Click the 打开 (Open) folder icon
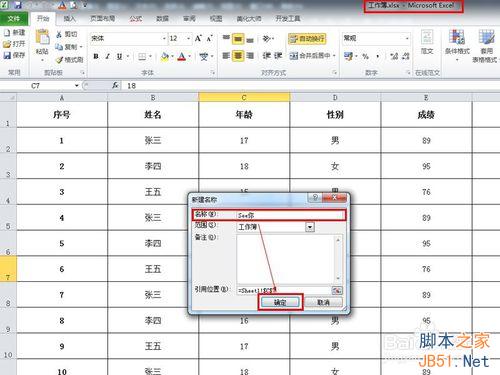This screenshot has width=500, height=375. coord(7,44)
